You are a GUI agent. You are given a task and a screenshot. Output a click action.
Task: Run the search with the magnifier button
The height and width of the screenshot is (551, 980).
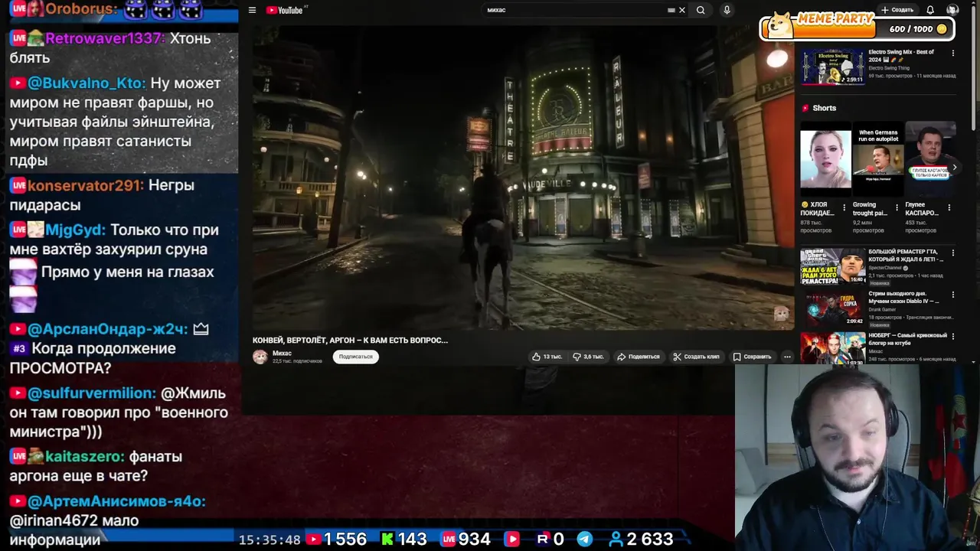pyautogui.click(x=701, y=10)
